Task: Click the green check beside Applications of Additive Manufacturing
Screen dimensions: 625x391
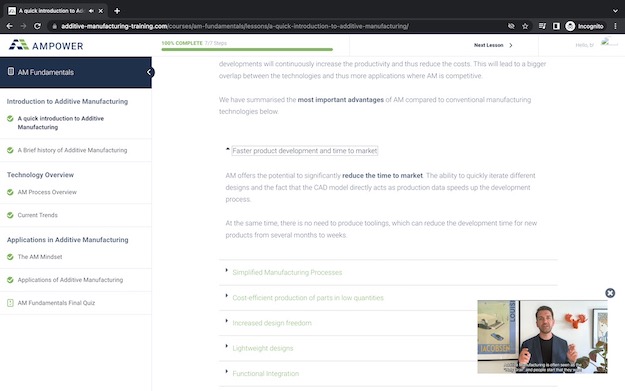Action: pos(10,280)
